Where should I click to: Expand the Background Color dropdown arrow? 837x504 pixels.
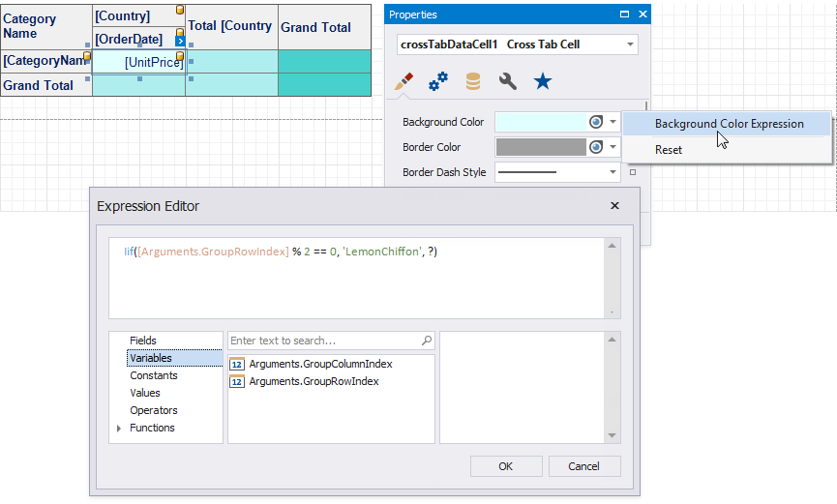pyautogui.click(x=613, y=123)
